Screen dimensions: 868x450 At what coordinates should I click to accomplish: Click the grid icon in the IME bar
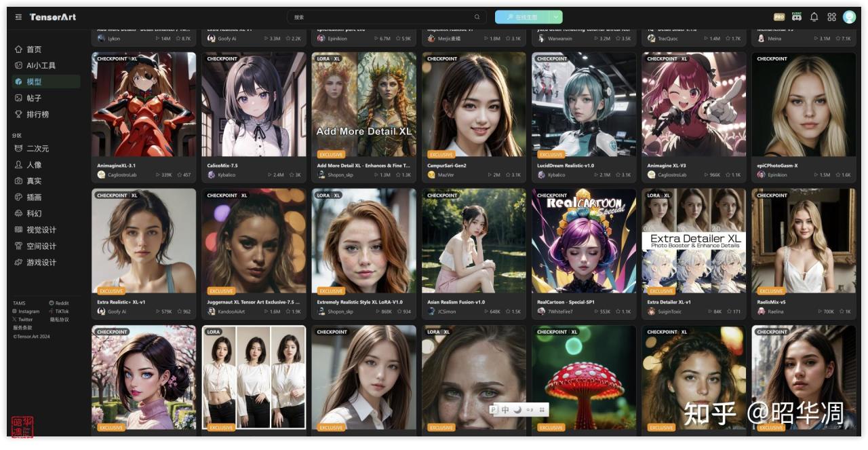pos(542,410)
